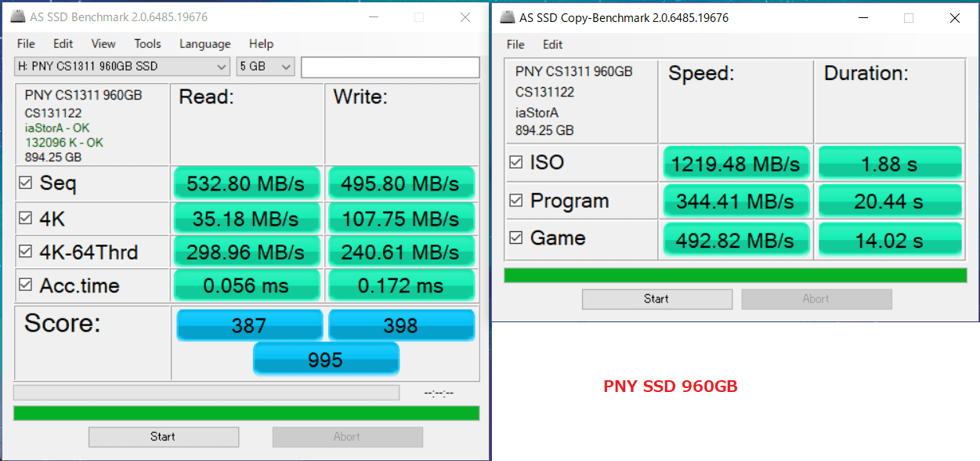The image size is (980, 461).
Task: Close the AS SSD Copy-Benchmark window
Action: (x=954, y=17)
